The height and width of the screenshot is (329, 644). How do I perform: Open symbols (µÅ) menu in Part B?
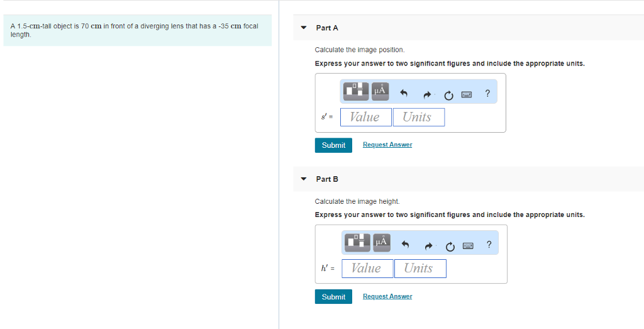tap(381, 242)
